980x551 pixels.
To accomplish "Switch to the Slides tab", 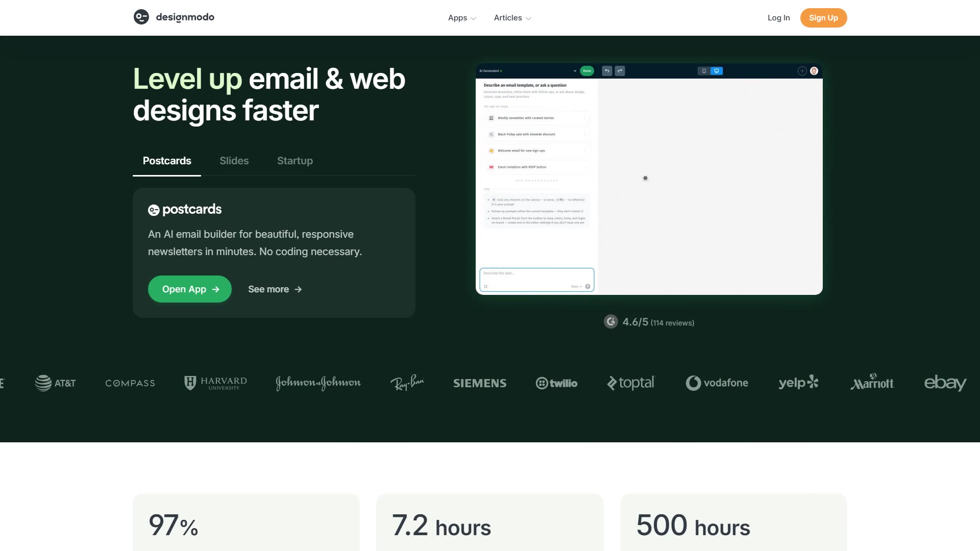I will [234, 161].
